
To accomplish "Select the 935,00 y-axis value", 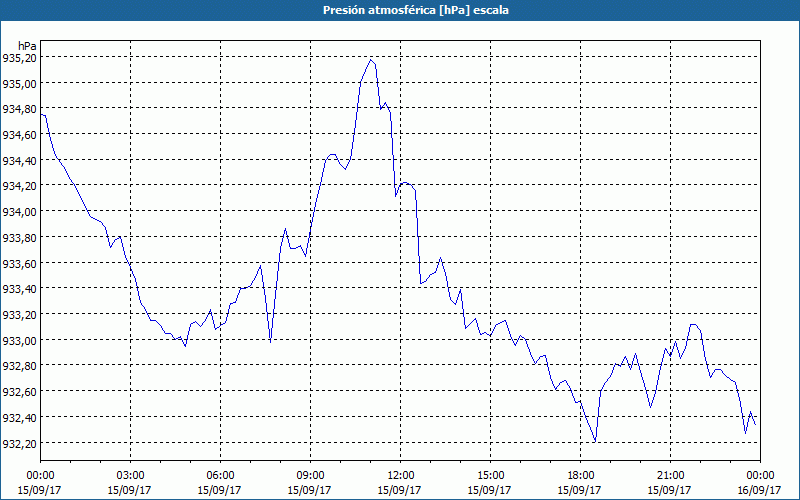I will tap(20, 83).
